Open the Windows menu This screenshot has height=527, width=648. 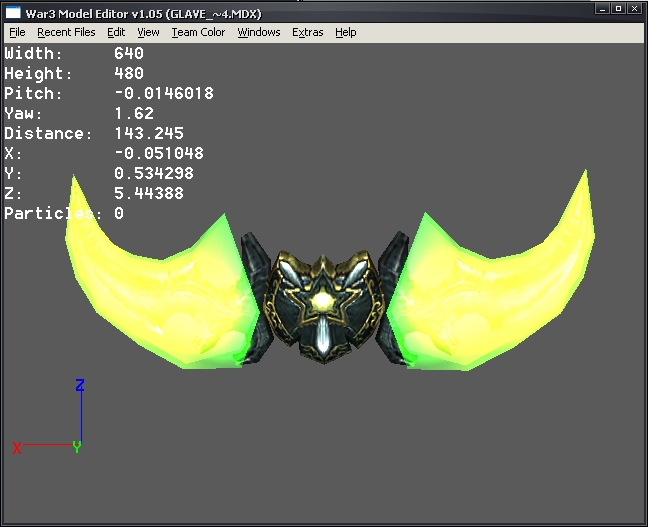[259, 32]
